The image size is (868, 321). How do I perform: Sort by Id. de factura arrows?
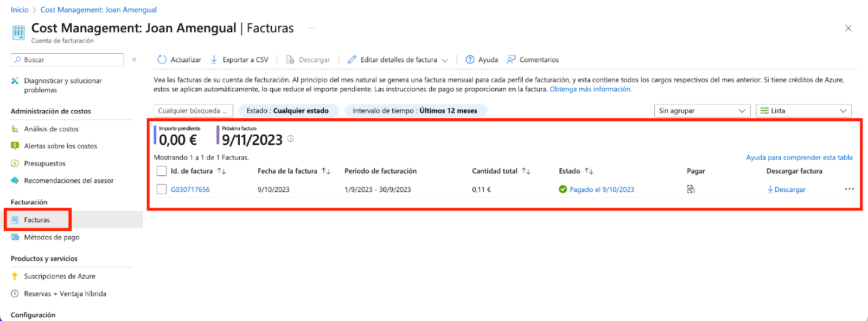coord(221,171)
